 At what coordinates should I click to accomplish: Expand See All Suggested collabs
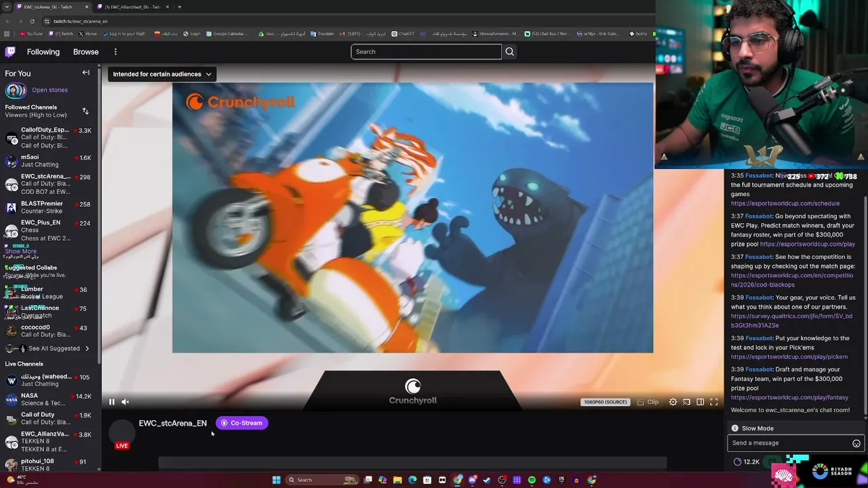pos(54,348)
